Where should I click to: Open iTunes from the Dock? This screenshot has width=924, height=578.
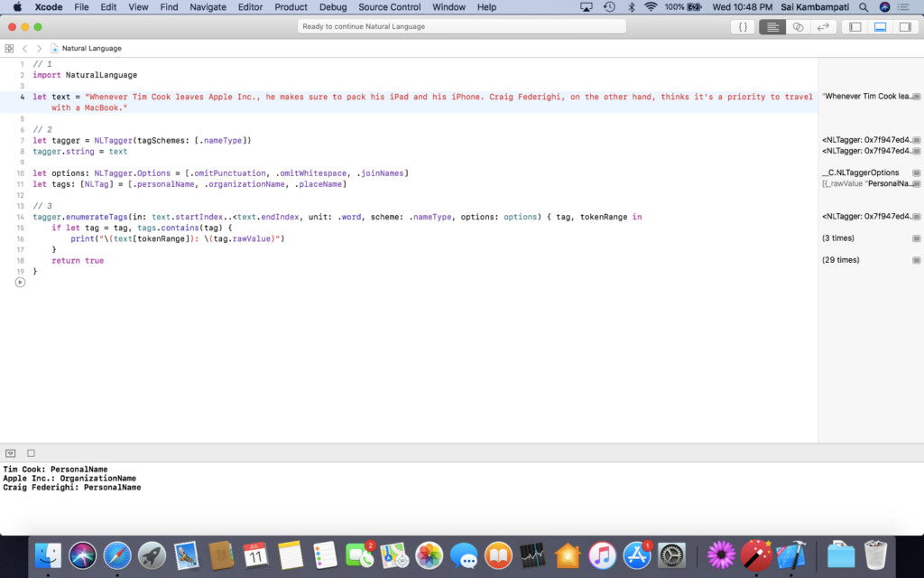602,555
